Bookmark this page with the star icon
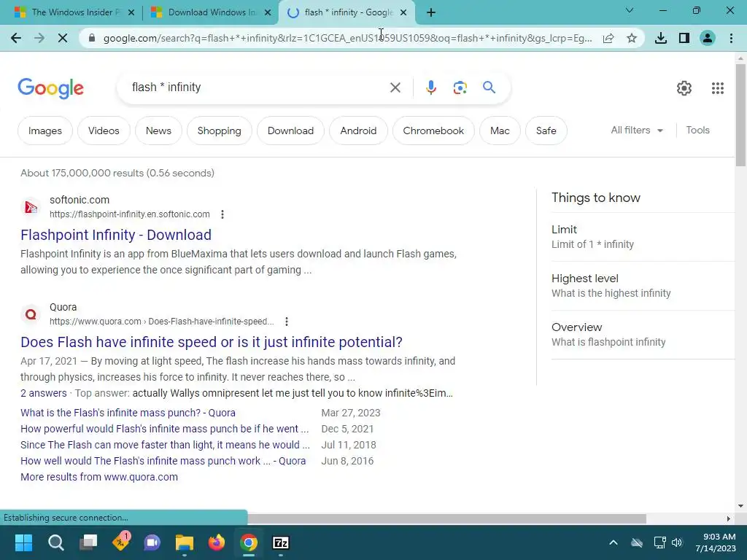Screen dimensions: 747x560 (632, 38)
